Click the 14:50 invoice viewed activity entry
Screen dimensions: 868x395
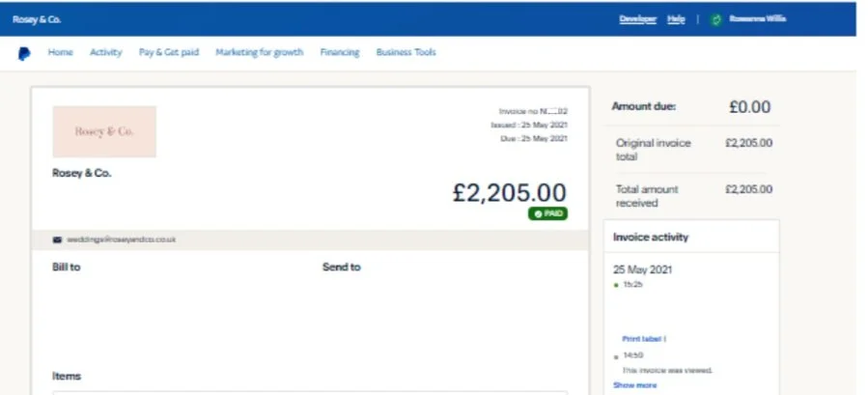point(663,363)
